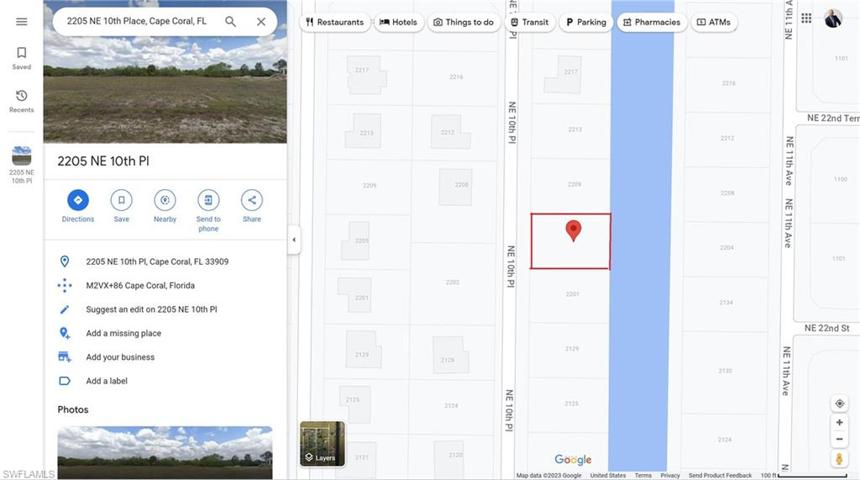
Task: Click the add place pin icon
Action: tap(65, 333)
